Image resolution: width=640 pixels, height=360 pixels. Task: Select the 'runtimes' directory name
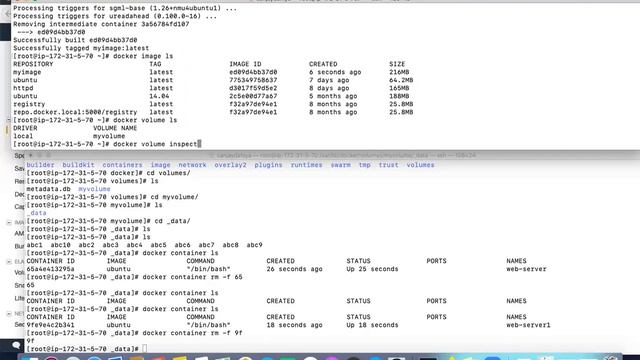click(x=307, y=165)
